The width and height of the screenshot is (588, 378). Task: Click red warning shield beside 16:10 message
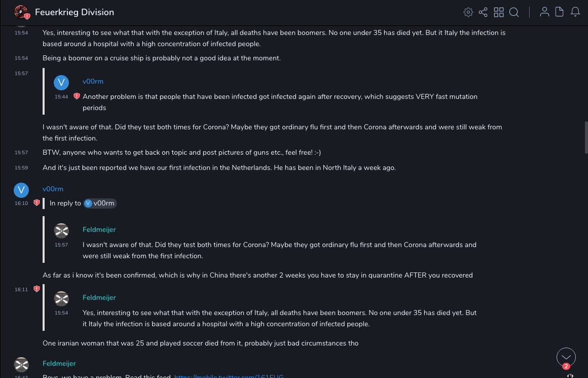[x=36, y=203]
